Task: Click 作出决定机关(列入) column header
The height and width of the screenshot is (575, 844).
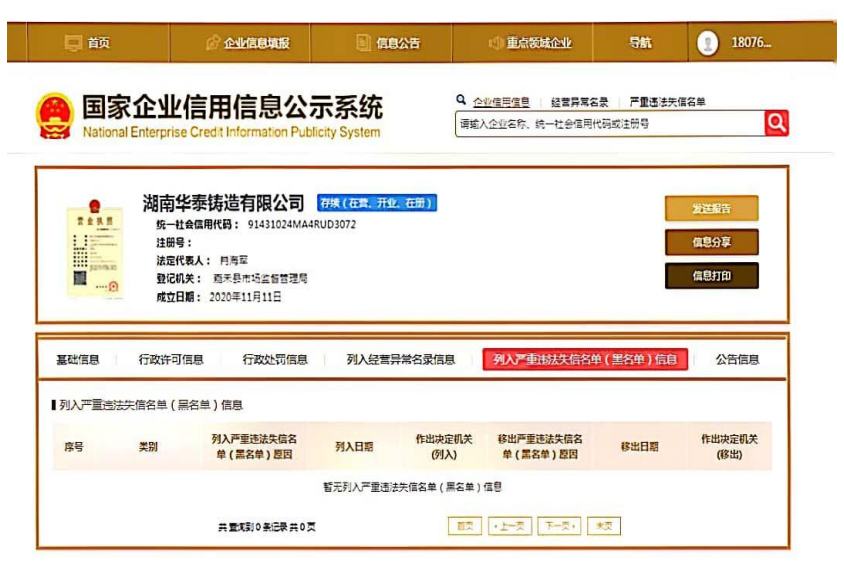Action: 444,447
